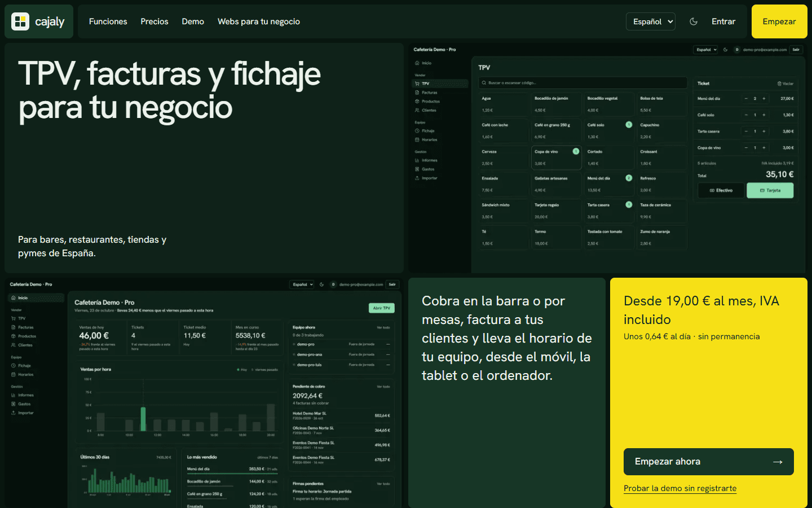
Task: Open the Demo nav link
Action: (x=193, y=21)
